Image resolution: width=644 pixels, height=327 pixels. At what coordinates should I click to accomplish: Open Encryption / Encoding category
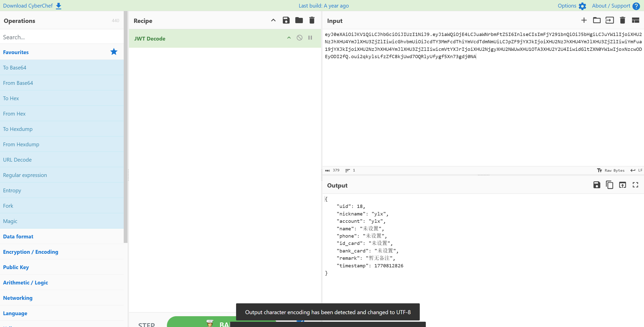tap(30, 252)
